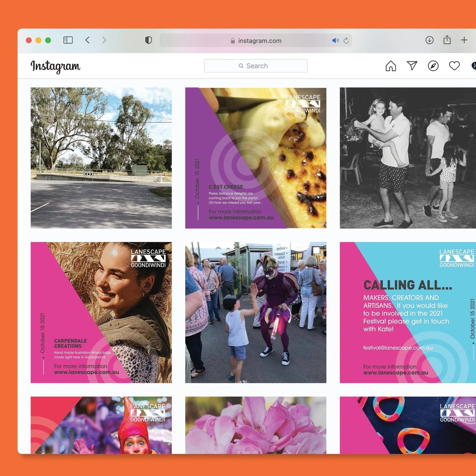Mute the tab audio speaker icon
This screenshot has width=476, height=476.
tap(335, 41)
